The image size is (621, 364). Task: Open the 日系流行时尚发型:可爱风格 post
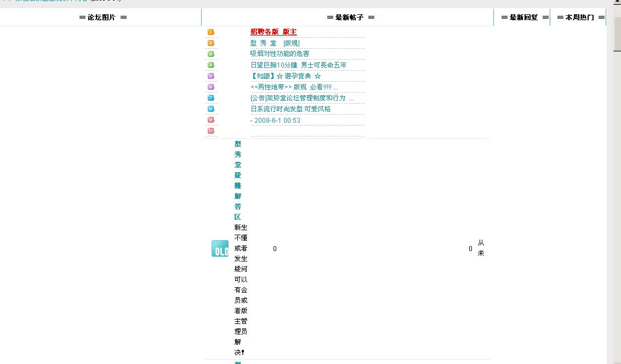[x=290, y=109]
